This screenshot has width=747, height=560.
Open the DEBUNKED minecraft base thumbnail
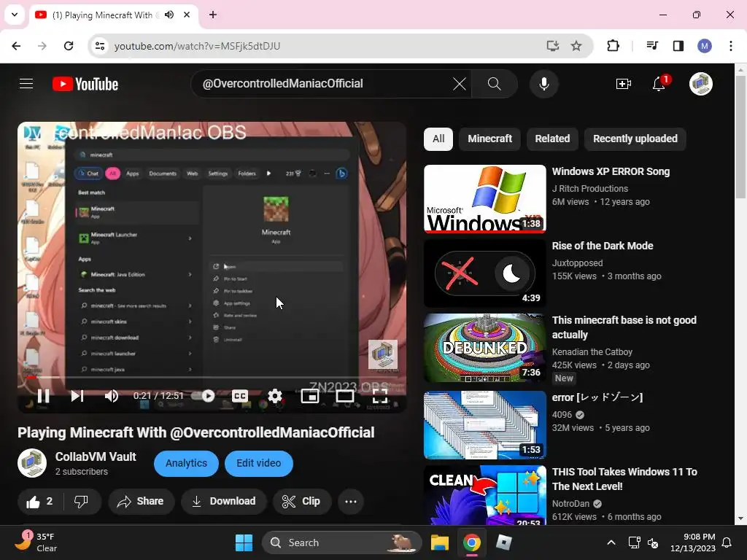(485, 348)
